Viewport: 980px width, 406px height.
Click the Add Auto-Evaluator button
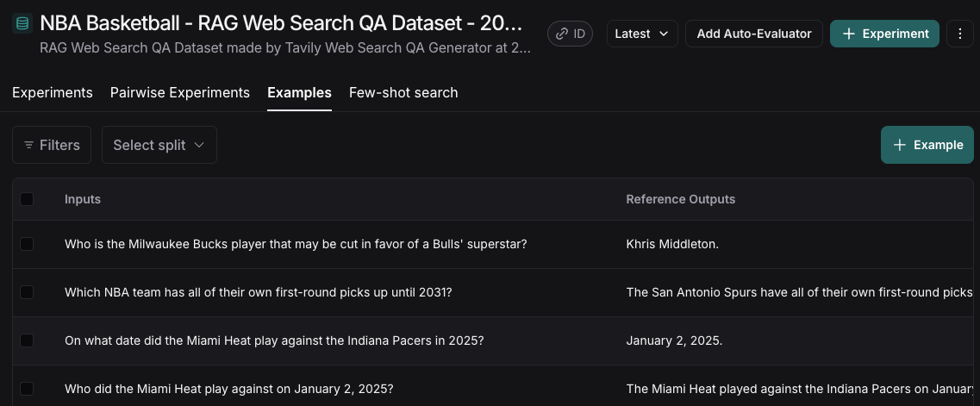click(754, 34)
